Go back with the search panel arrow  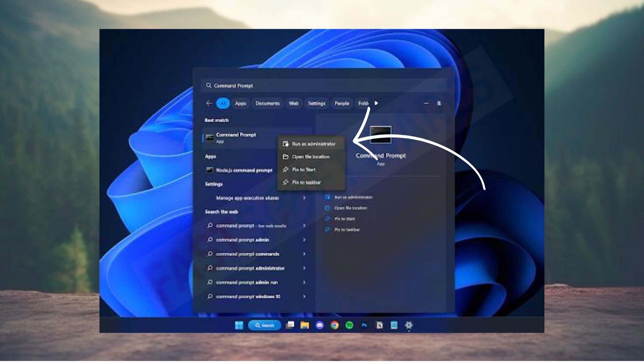click(209, 103)
